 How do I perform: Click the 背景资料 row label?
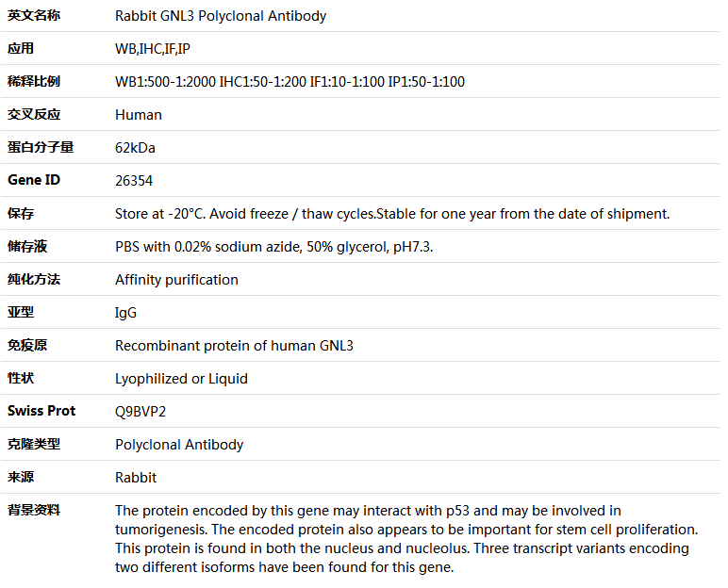coord(34,510)
